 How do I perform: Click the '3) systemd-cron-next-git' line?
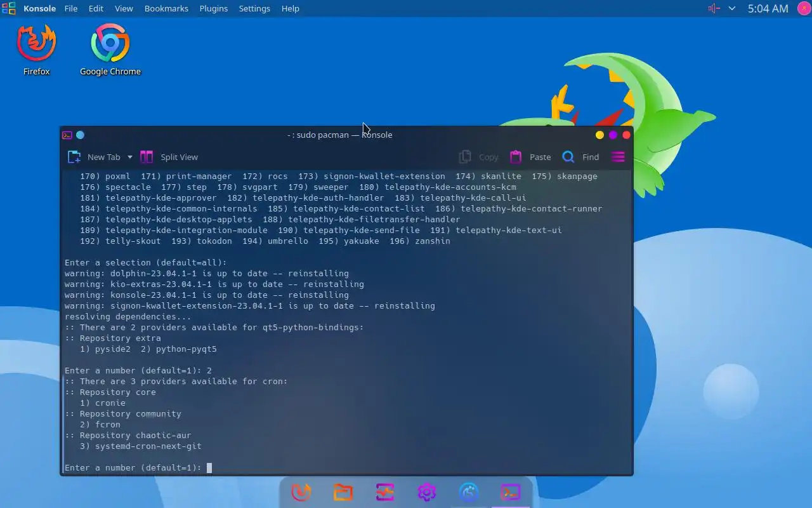[141, 446]
